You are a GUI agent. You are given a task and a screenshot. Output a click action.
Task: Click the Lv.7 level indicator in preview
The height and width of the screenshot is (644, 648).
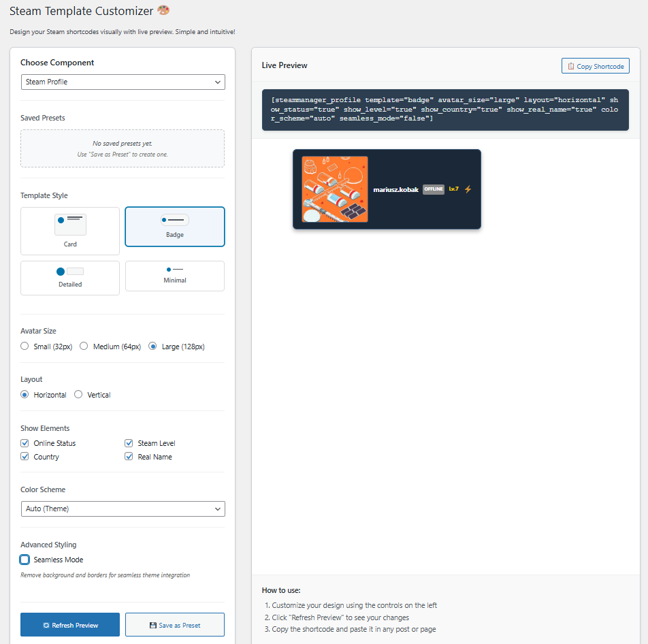tap(453, 189)
